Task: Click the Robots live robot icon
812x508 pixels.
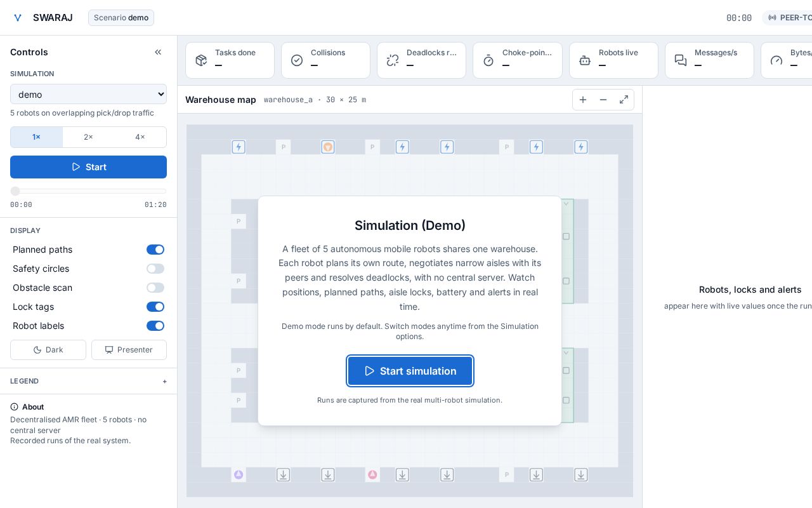Action: [585, 60]
